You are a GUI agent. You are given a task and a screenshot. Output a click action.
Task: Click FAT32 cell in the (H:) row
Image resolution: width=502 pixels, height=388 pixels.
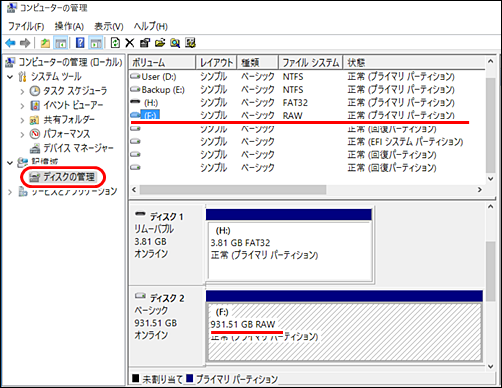coord(295,102)
